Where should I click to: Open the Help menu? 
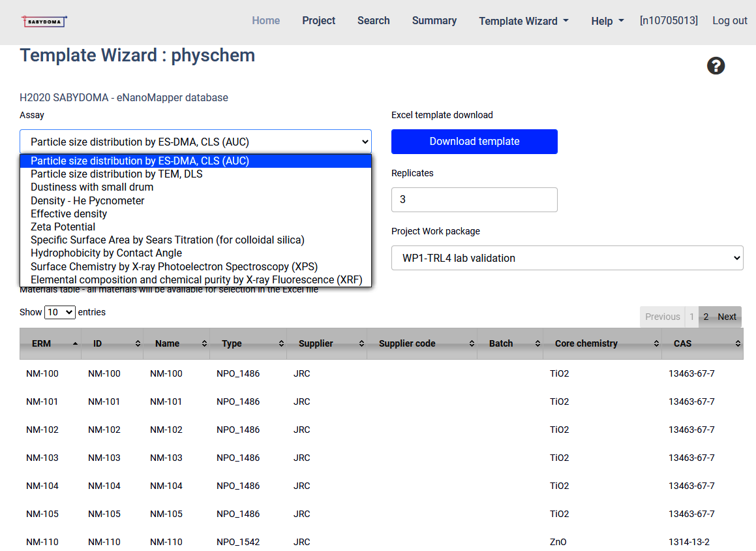607,21
